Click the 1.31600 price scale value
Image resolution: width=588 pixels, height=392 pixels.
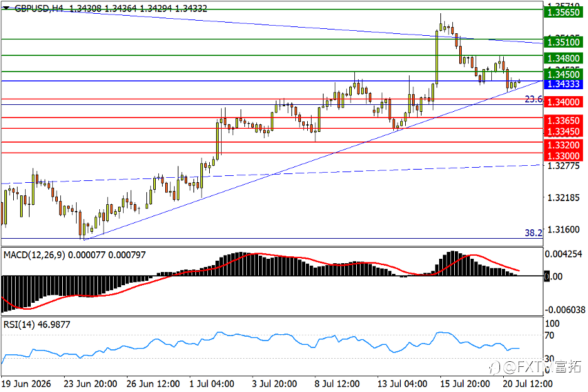click(563, 229)
